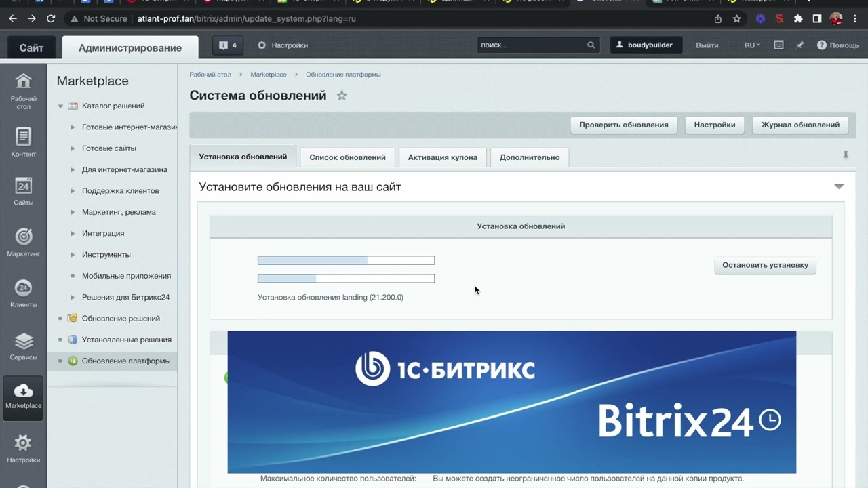Click Остановить установку button

[x=765, y=265]
